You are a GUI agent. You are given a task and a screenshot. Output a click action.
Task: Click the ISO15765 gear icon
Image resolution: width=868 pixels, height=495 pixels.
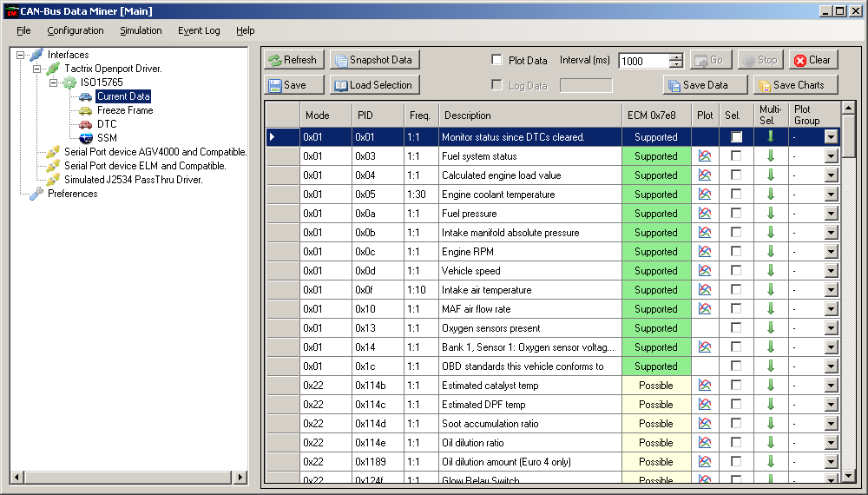(x=69, y=83)
